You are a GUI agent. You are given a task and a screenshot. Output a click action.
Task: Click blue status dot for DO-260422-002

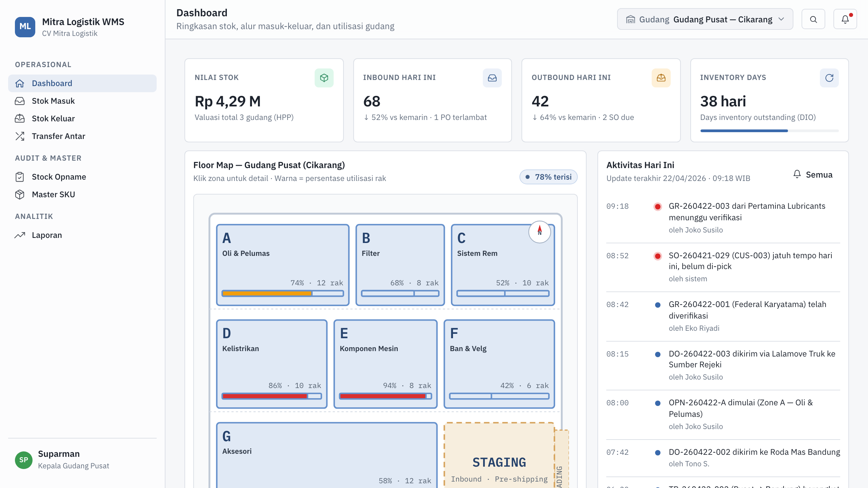click(657, 453)
